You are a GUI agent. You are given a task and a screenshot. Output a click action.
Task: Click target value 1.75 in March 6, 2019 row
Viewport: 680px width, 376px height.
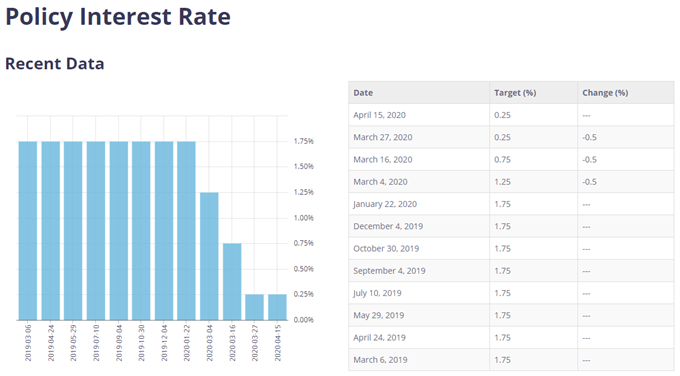click(x=502, y=360)
